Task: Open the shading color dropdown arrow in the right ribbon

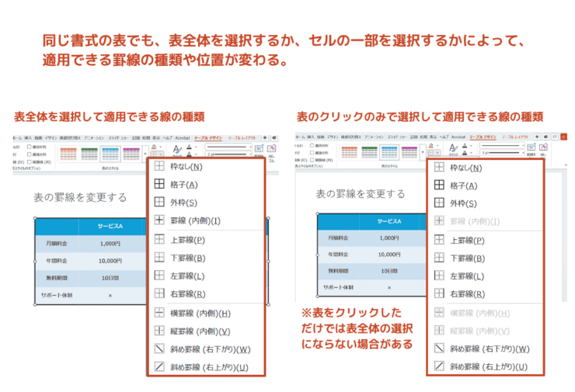Action: pos(437,145)
